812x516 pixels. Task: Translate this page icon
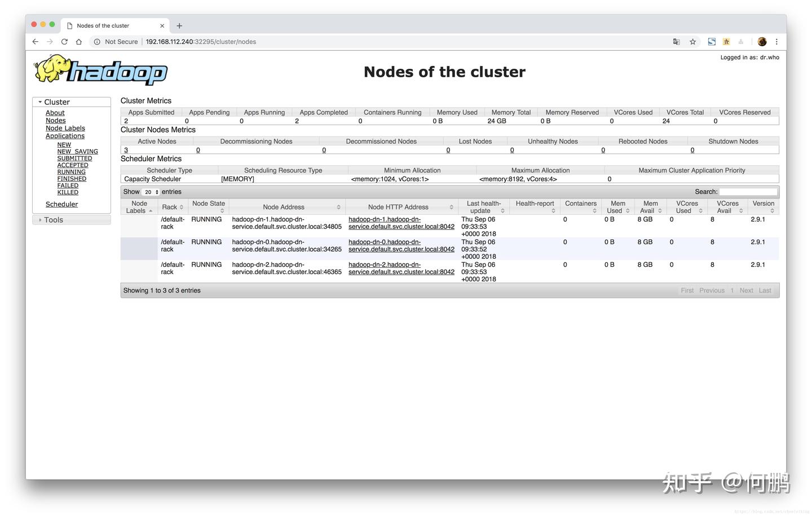coord(677,42)
